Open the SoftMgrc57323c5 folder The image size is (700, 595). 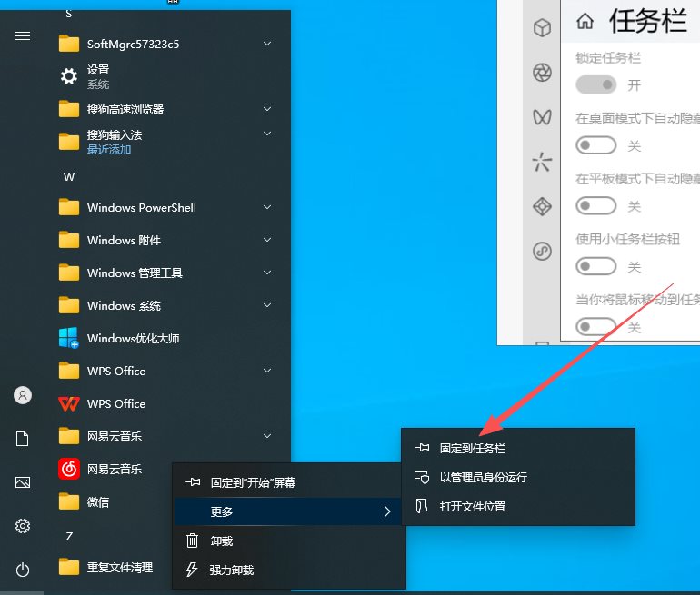[119, 44]
